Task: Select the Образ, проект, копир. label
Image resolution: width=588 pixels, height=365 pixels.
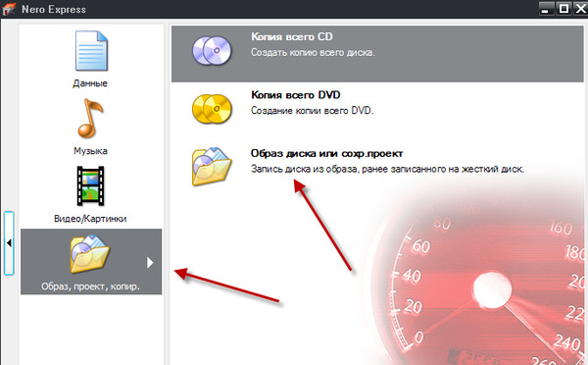Action: coord(90,287)
